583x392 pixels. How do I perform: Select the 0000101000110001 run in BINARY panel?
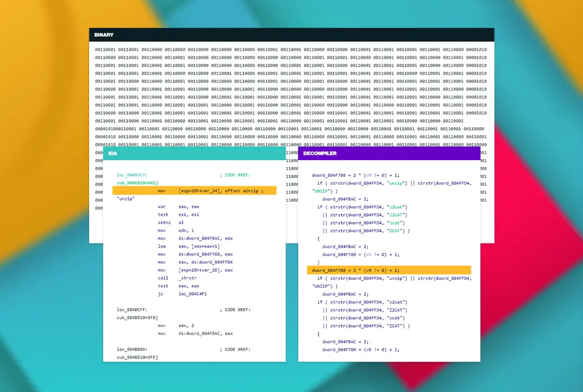point(115,129)
